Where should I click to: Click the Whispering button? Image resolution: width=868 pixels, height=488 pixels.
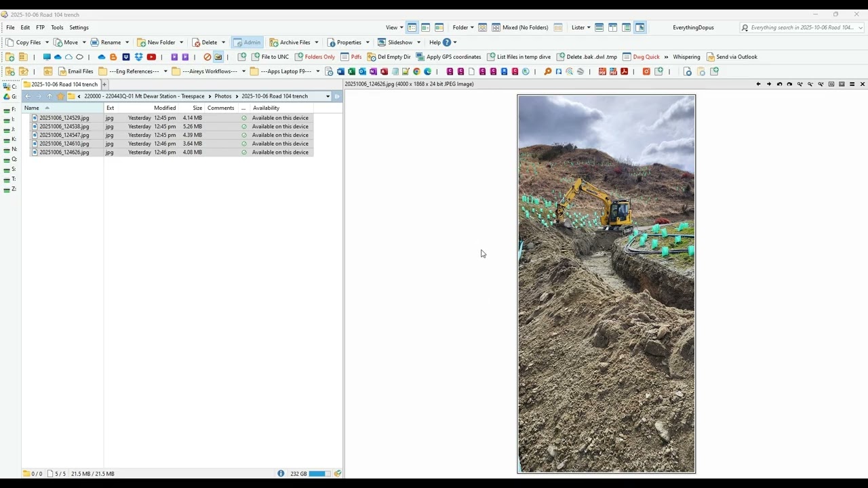686,57
